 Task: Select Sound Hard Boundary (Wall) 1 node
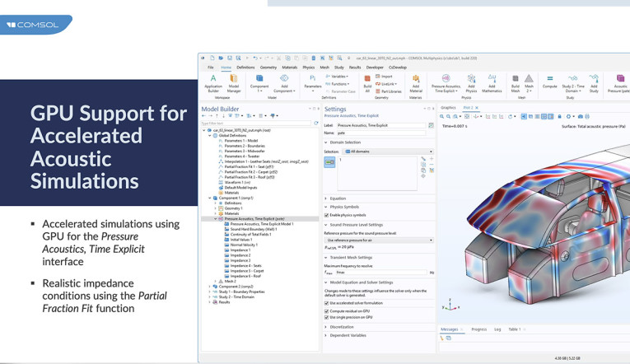[x=250, y=230]
